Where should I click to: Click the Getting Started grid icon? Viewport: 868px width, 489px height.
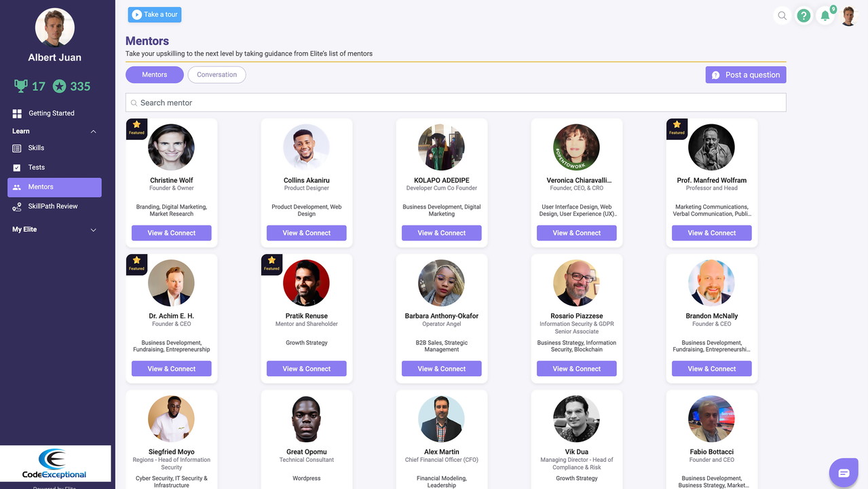pos(17,113)
